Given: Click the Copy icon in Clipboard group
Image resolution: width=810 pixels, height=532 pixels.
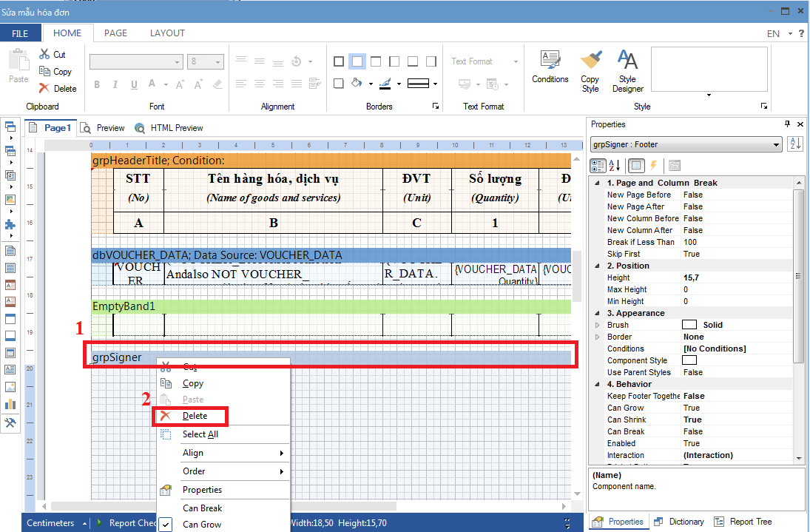Looking at the screenshot, I should tap(44, 71).
